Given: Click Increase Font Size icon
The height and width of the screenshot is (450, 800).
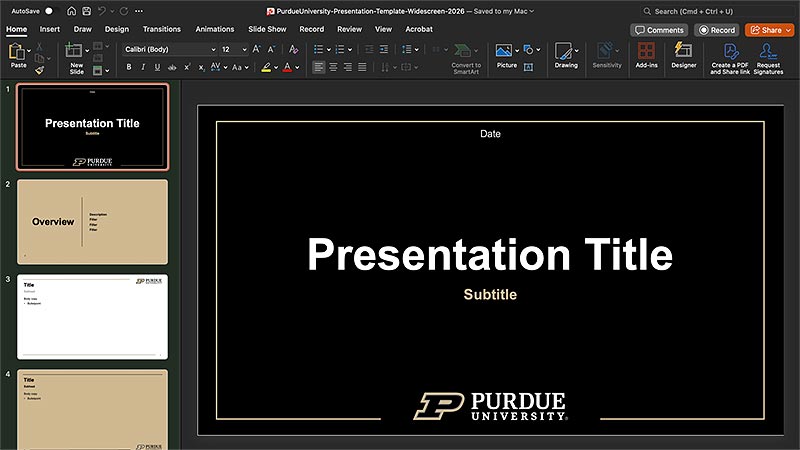Looking at the screenshot, I should coord(257,49).
